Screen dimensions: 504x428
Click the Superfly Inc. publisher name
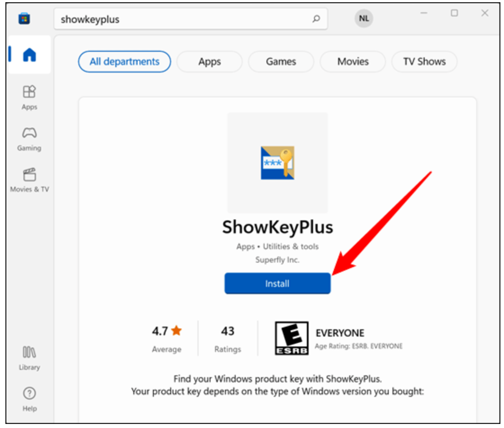[x=277, y=260]
